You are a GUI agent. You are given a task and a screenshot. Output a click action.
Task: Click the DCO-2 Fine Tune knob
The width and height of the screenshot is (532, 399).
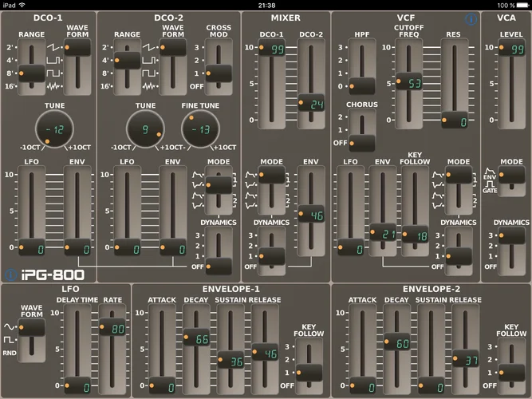(x=201, y=128)
